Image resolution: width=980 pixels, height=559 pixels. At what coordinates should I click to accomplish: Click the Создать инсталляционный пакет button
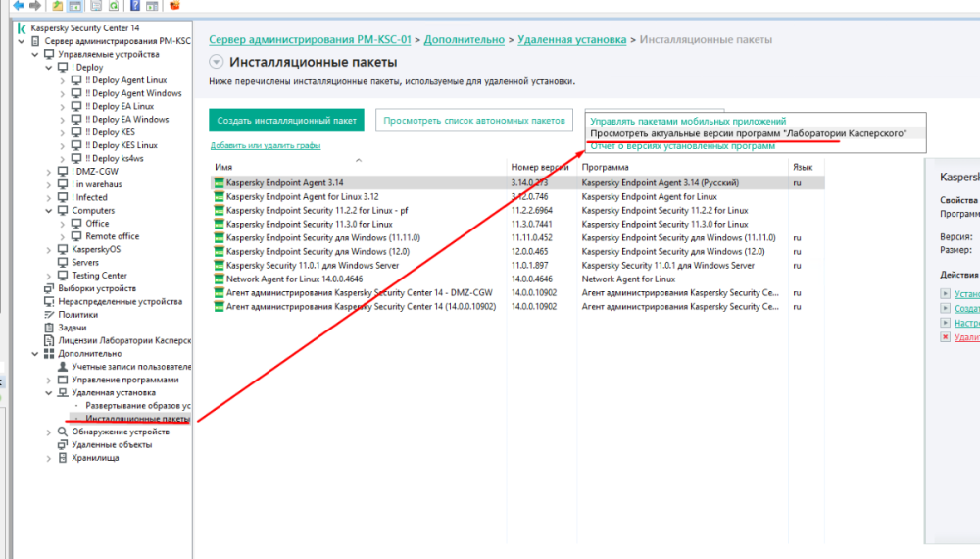(x=286, y=121)
